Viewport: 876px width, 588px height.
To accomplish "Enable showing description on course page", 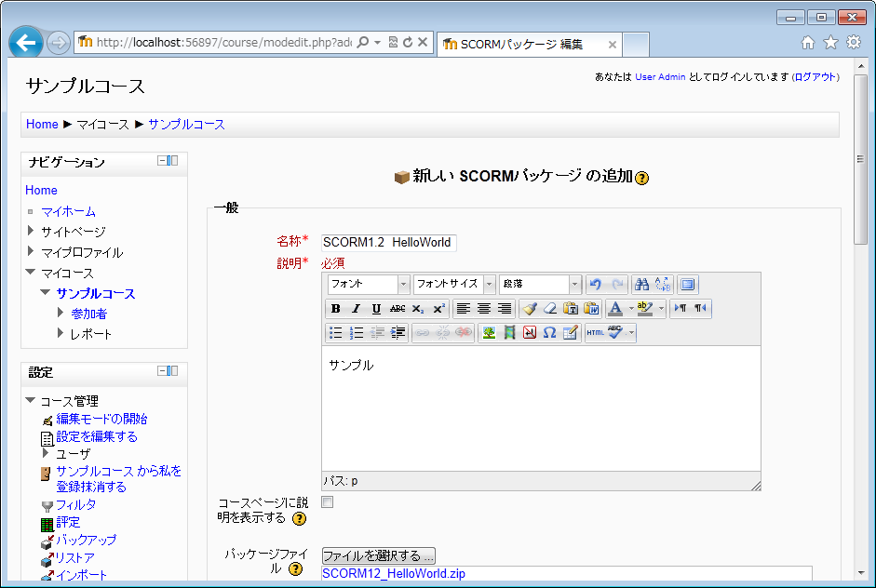I will 328,502.
